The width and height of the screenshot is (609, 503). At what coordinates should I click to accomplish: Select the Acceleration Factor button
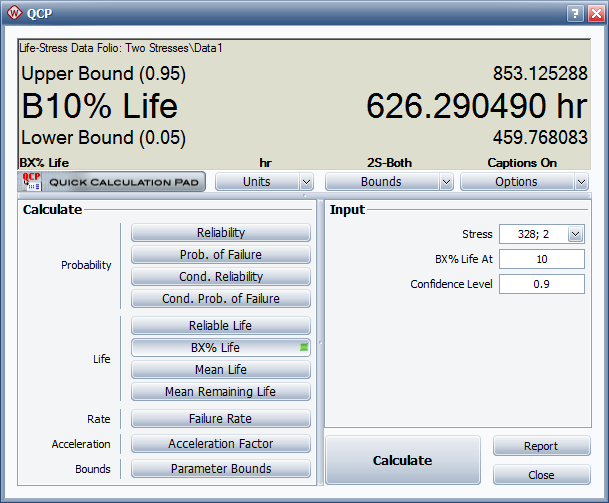tap(221, 444)
